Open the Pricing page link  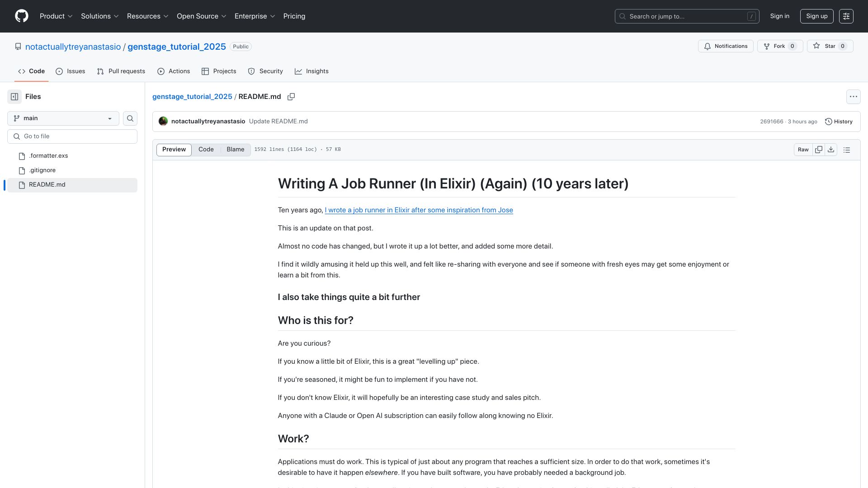(294, 16)
